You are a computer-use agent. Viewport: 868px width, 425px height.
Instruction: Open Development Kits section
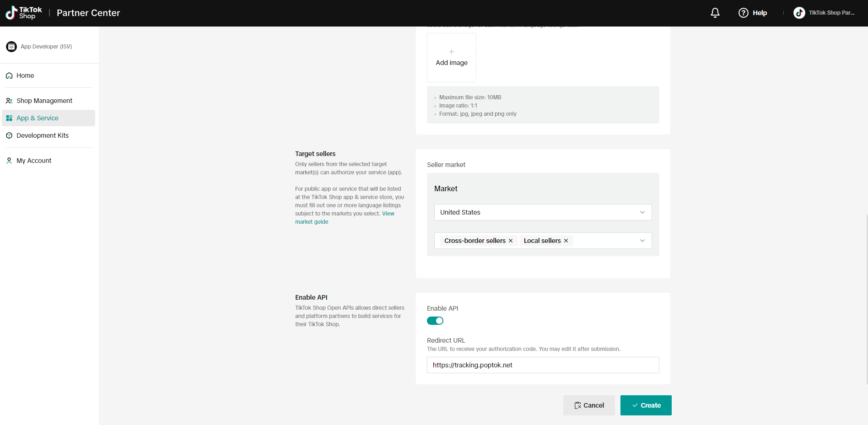click(x=43, y=135)
